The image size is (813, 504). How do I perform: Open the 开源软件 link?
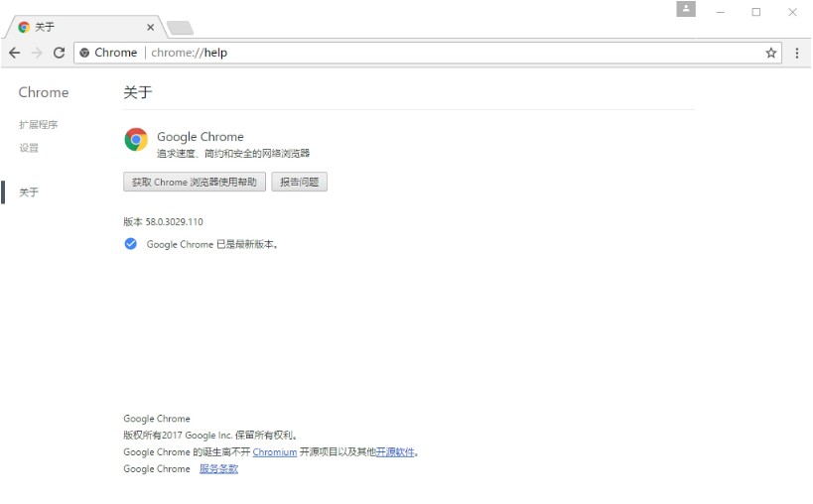395,452
